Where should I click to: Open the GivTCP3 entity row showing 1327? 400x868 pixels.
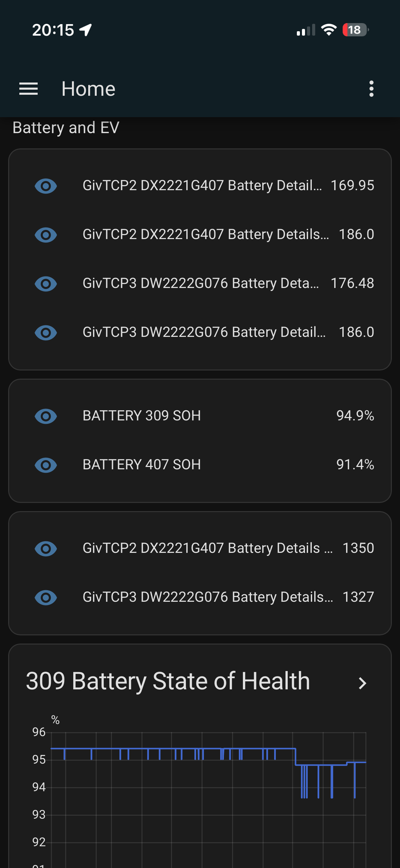click(200, 597)
